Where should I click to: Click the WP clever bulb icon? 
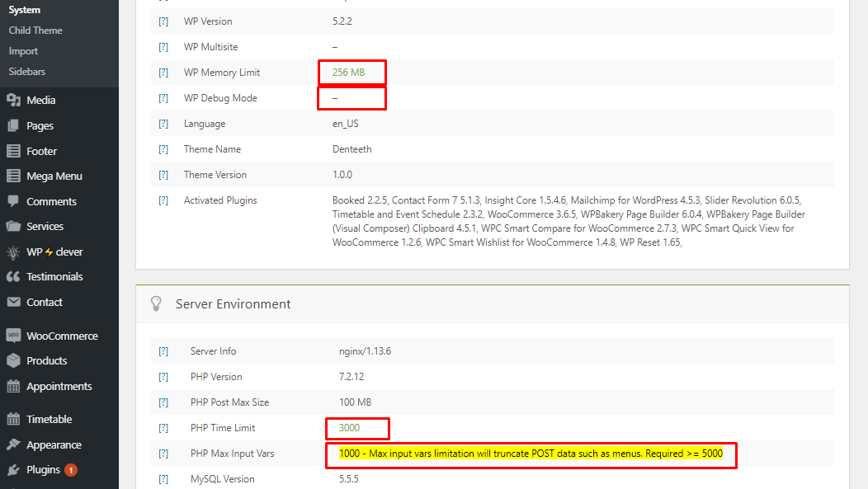(x=13, y=252)
